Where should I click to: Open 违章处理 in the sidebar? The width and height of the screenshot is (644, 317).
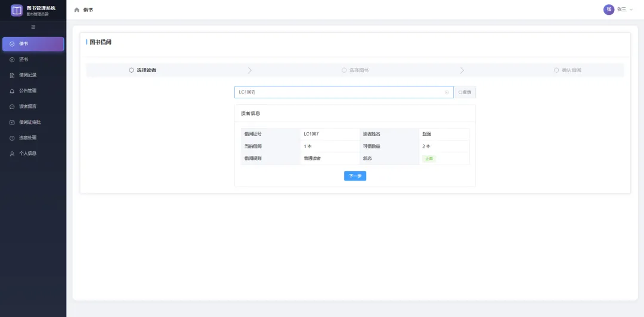click(x=33, y=138)
